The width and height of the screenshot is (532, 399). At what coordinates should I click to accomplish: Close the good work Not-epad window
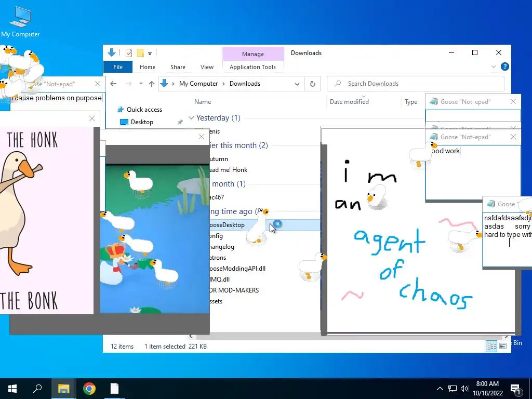[513, 137]
